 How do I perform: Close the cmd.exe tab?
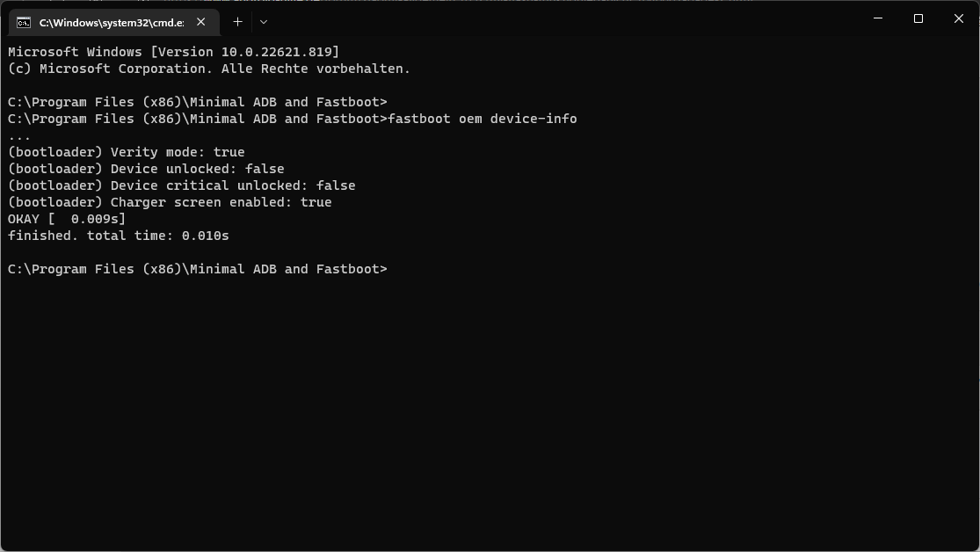pos(201,22)
